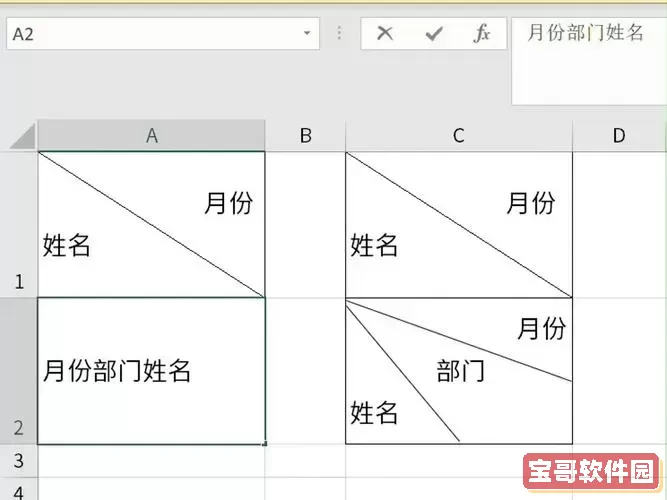Viewport: 667px width, 500px height.
Task: Open the Name Box dropdown arrow
Action: (307, 33)
